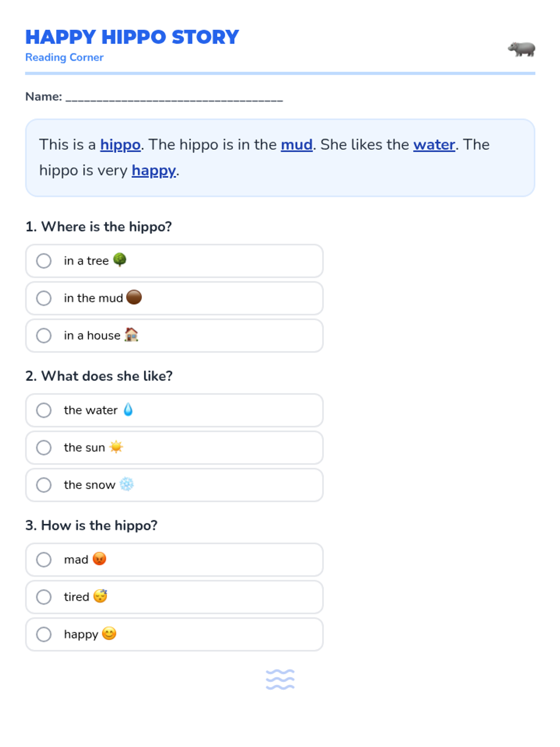
Task: Click the sleeping face emoji
Action: 100,596
